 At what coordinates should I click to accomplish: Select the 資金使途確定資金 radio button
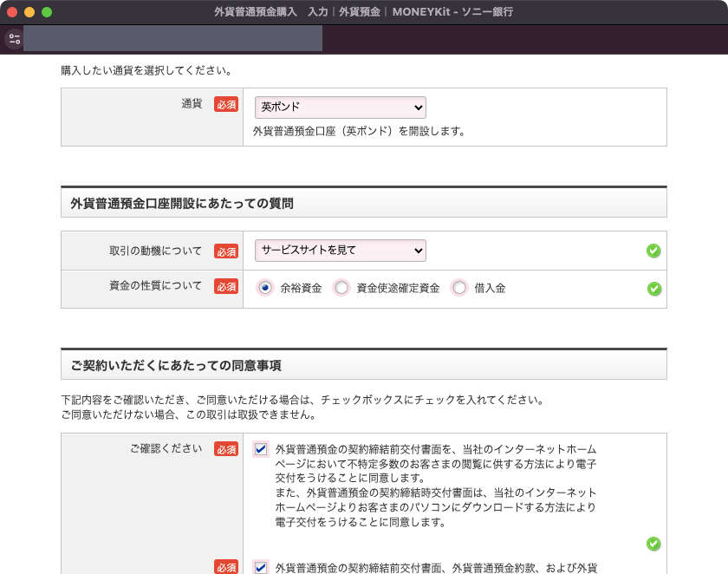341,288
